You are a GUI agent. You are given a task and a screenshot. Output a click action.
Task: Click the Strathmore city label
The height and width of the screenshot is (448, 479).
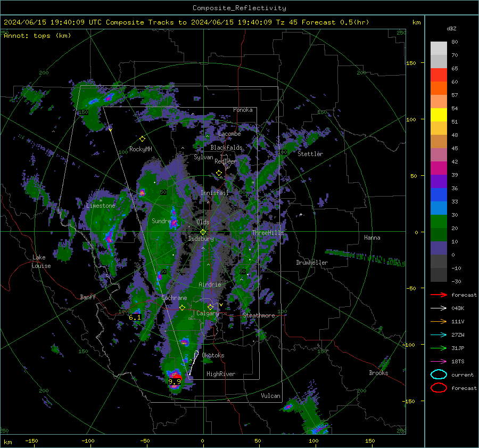[259, 315]
